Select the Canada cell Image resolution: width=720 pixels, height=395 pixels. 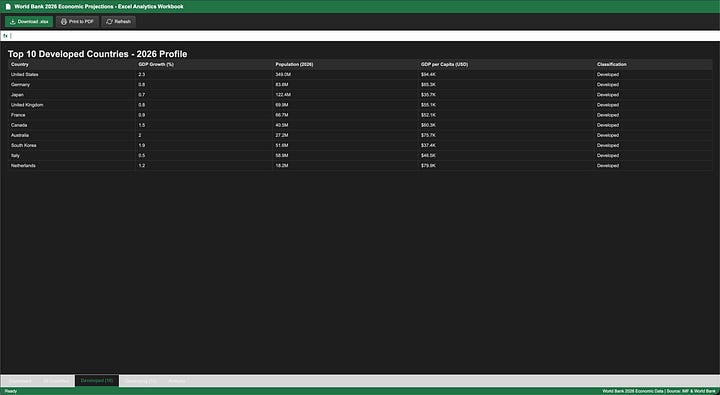(71, 125)
